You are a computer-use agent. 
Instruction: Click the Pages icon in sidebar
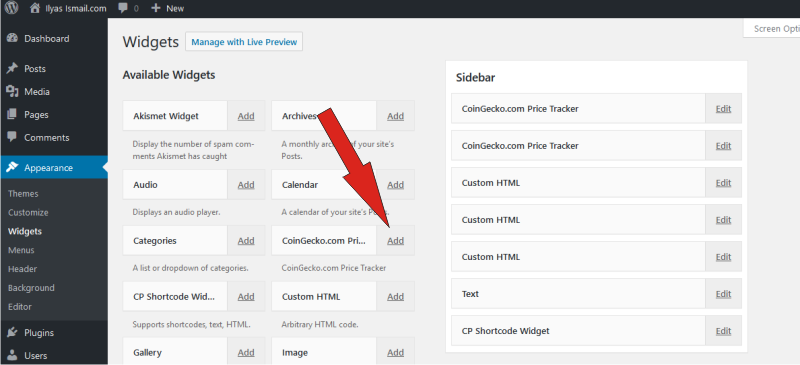pos(12,114)
